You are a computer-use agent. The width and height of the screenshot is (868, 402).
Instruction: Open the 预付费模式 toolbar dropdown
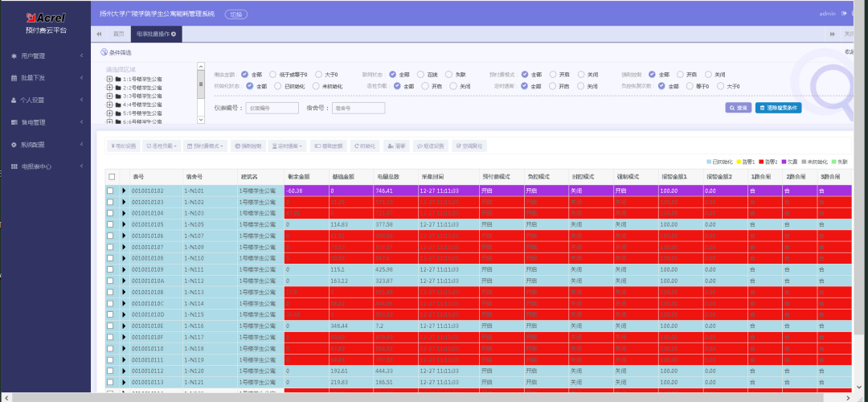tap(205, 146)
